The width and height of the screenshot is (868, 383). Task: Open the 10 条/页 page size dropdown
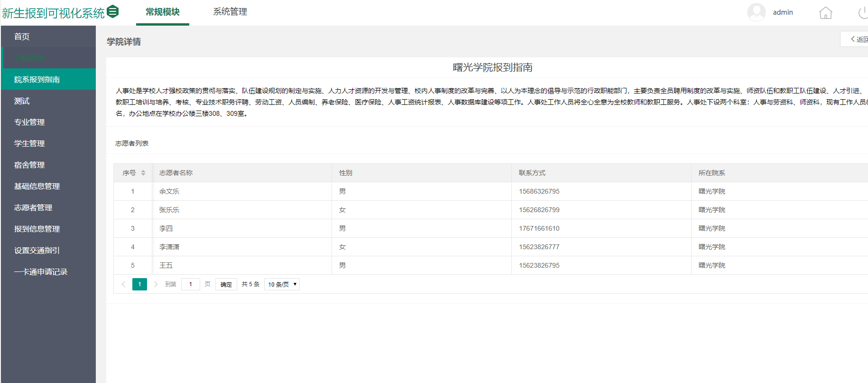(x=282, y=284)
